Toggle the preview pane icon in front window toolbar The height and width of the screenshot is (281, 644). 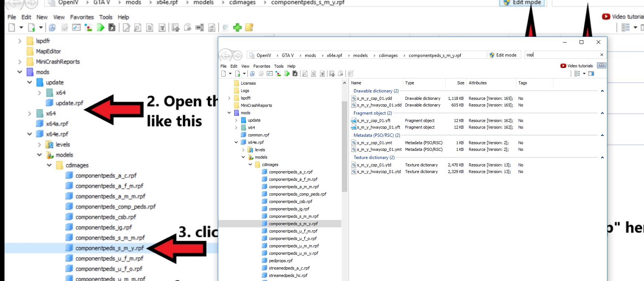pos(591,74)
